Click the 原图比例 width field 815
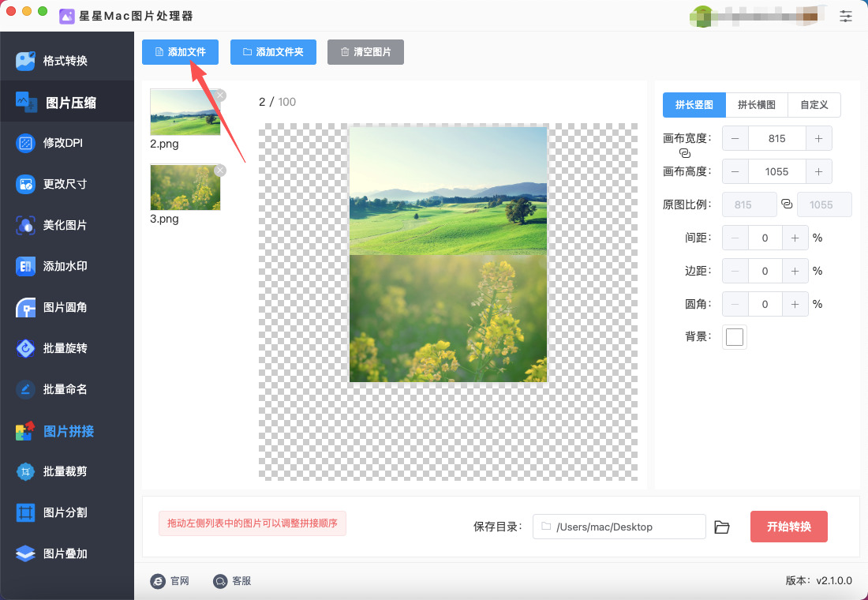 [x=750, y=204]
